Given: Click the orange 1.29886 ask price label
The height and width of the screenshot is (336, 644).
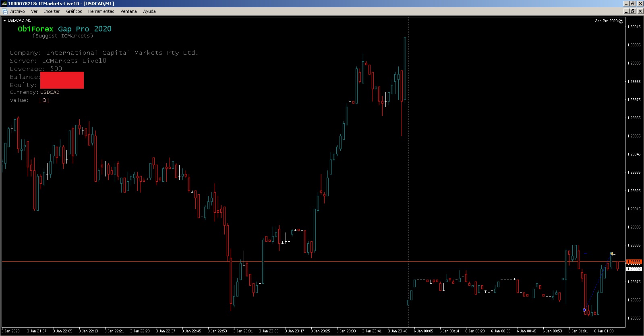Looking at the screenshot, I should (634, 262).
